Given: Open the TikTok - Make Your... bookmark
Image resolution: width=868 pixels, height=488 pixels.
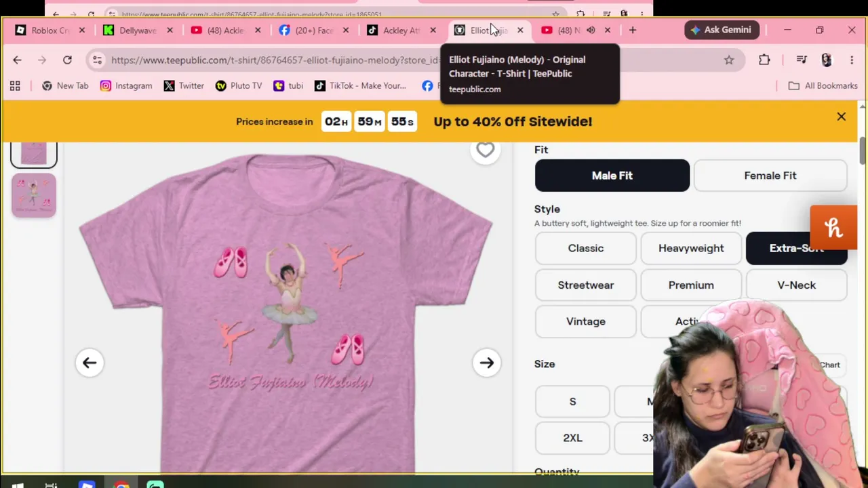Looking at the screenshot, I should [360, 86].
